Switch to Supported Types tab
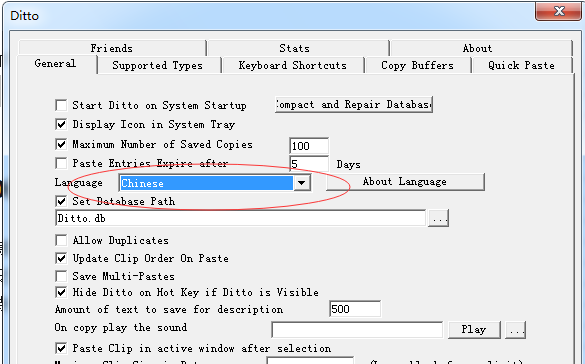 [x=159, y=65]
